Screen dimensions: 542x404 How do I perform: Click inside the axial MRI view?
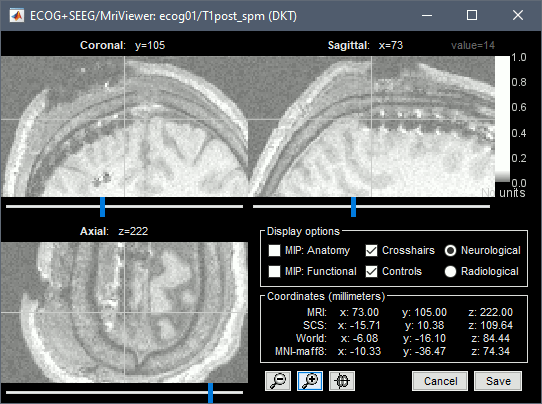tap(124, 312)
